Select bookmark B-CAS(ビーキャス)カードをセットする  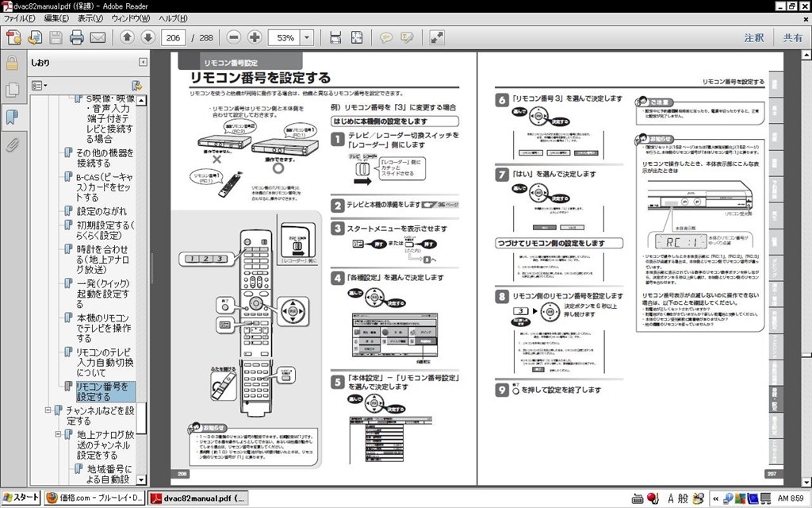[x=104, y=187]
